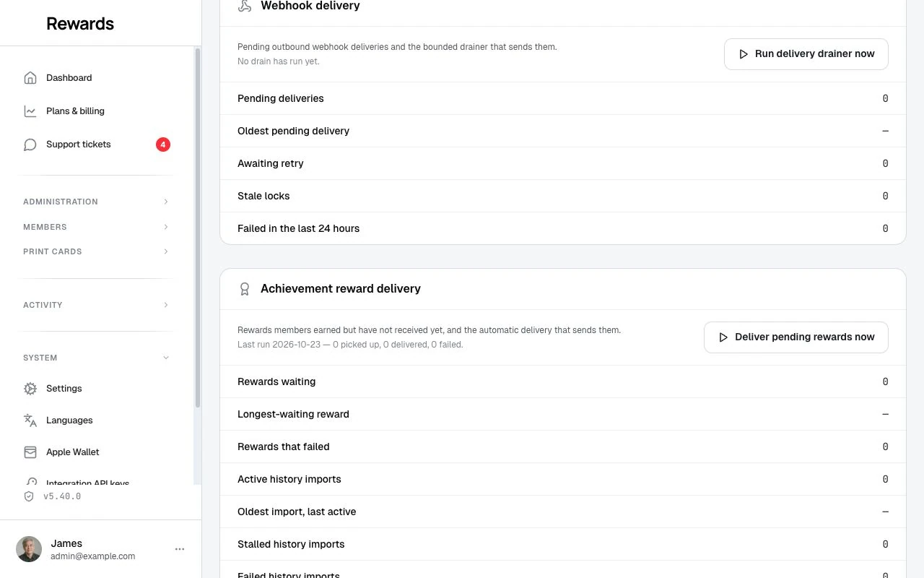
Task: Click the shield icon beside v5.40.0
Action: tap(29, 496)
